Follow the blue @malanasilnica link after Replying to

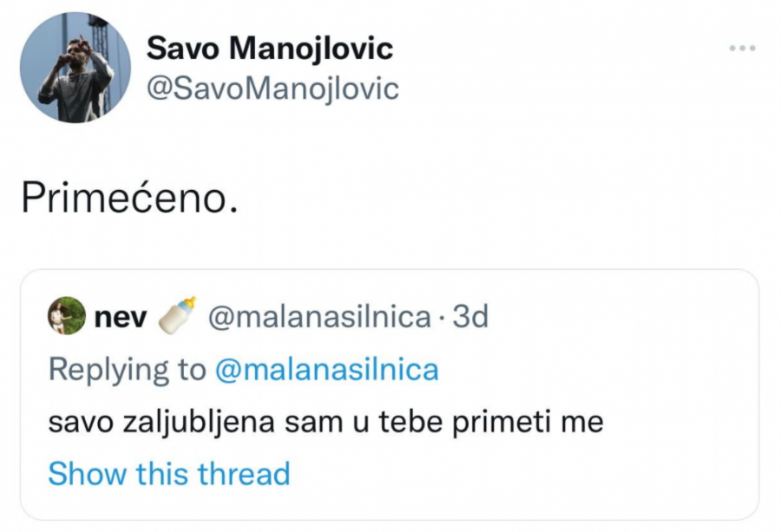(326, 370)
